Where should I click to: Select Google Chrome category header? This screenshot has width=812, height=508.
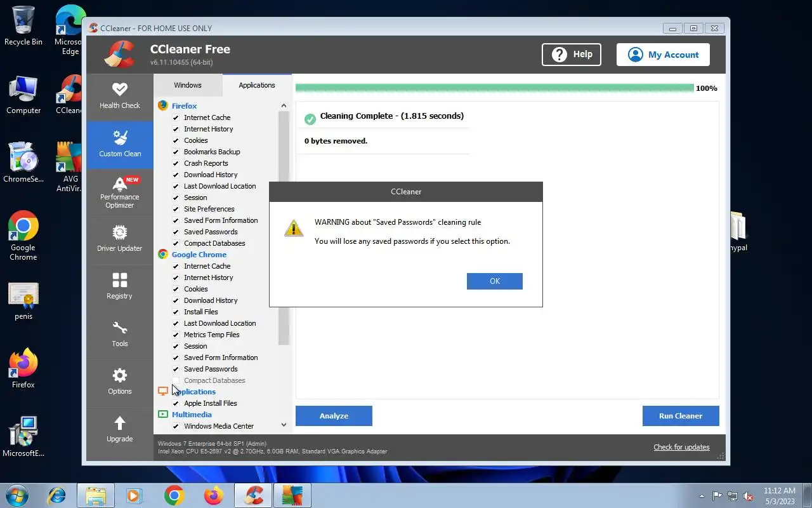pyautogui.click(x=199, y=255)
